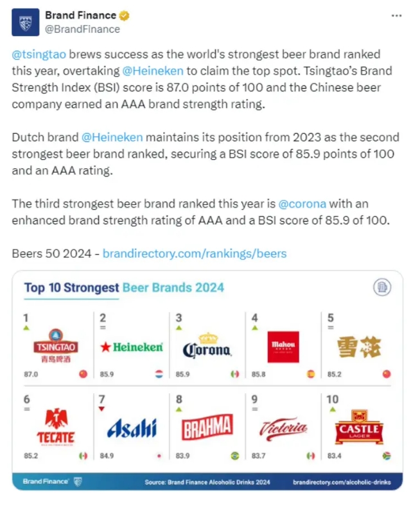Click the red Mahou logo square
The height and width of the screenshot is (507, 420).
283,347
